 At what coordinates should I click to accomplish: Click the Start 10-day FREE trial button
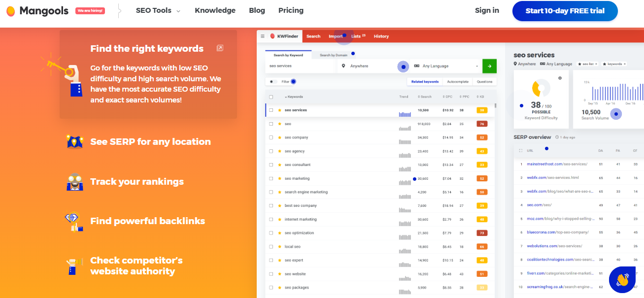tap(565, 11)
